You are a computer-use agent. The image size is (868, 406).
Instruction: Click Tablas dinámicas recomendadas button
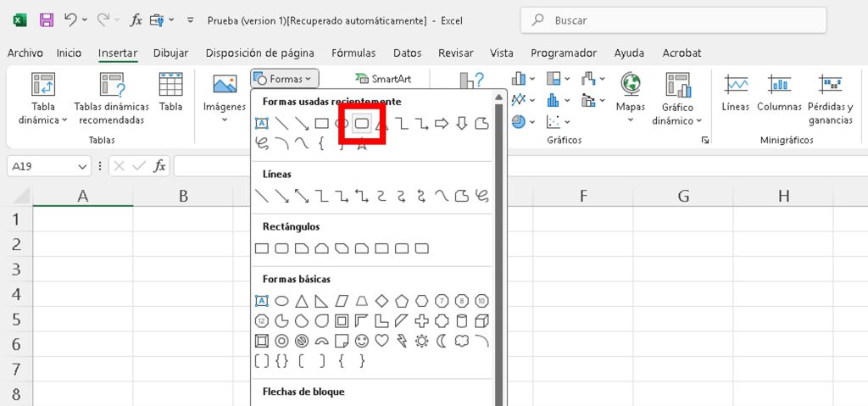[111, 98]
